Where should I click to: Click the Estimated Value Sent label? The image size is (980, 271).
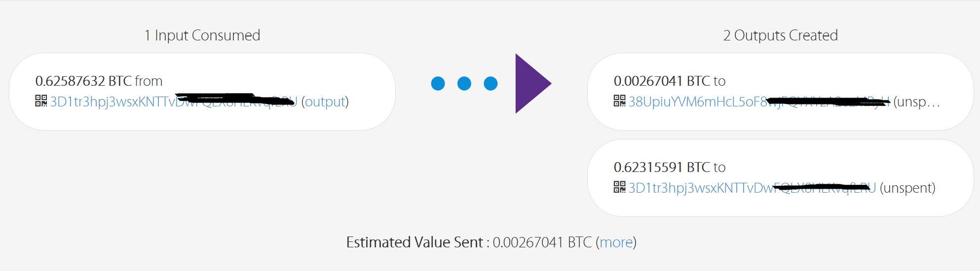click(415, 242)
